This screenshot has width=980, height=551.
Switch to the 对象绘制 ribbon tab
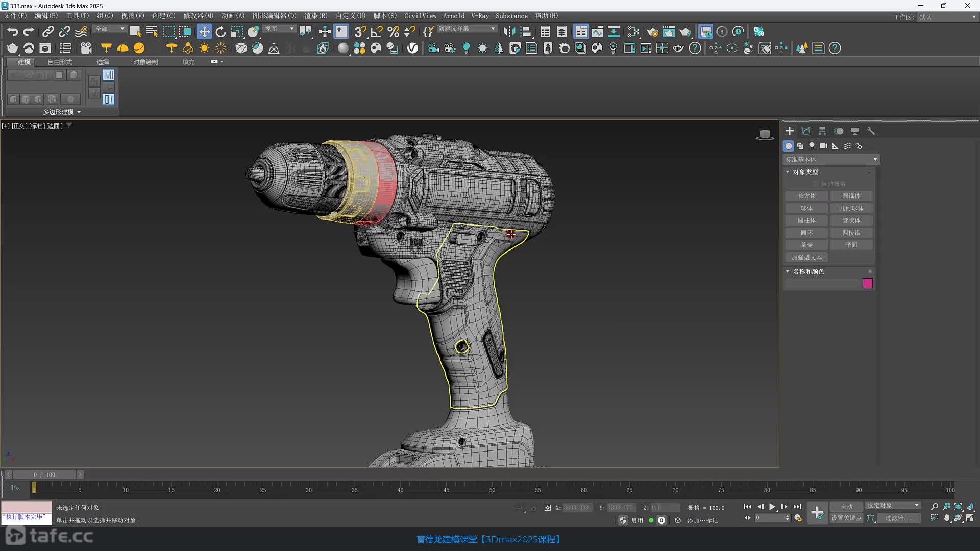click(145, 62)
